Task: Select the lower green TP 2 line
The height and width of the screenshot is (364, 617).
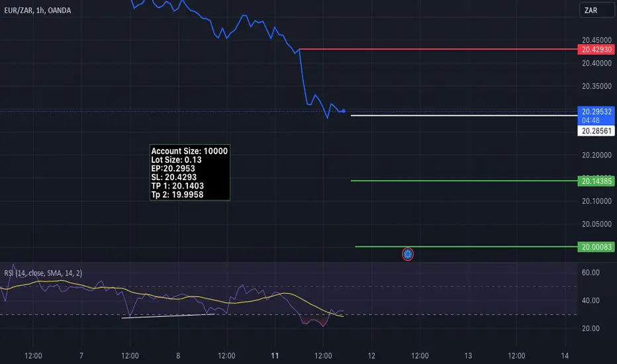Action: [466, 247]
